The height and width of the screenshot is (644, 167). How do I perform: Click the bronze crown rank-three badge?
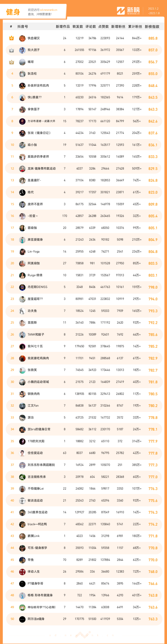coord(11,62)
